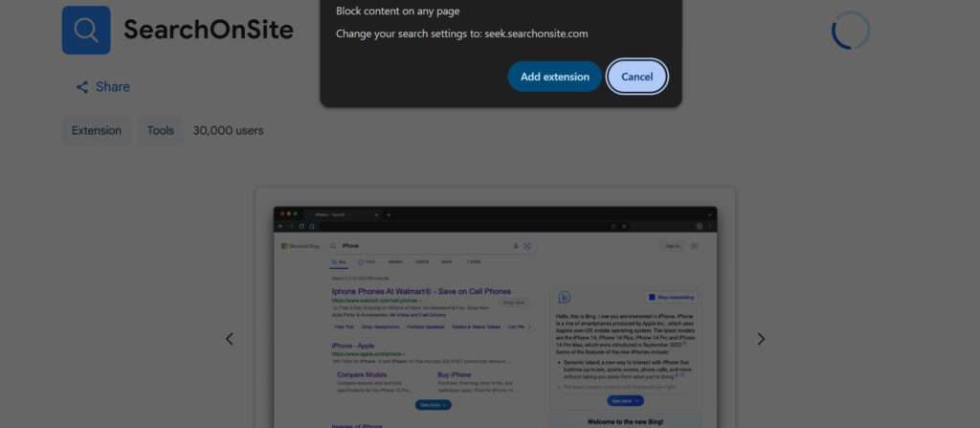980x428 pixels.
Task: Open the Bing results screenshot thumbnail
Action: (x=495, y=317)
